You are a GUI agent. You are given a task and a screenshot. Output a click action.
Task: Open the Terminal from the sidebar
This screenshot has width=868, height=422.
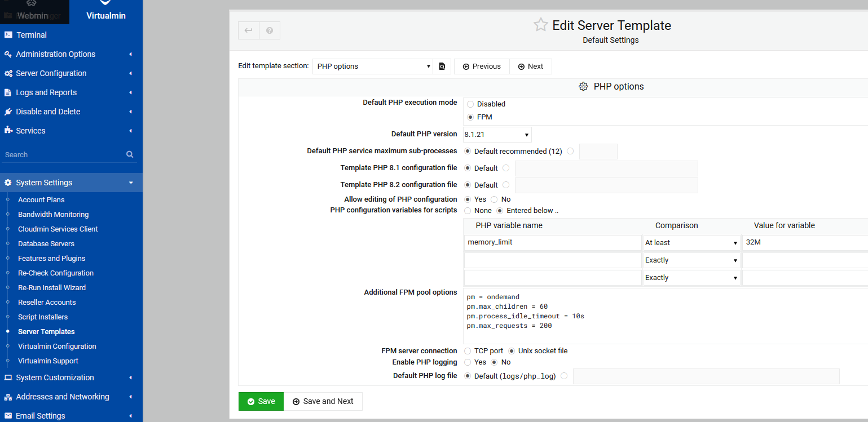(35, 34)
